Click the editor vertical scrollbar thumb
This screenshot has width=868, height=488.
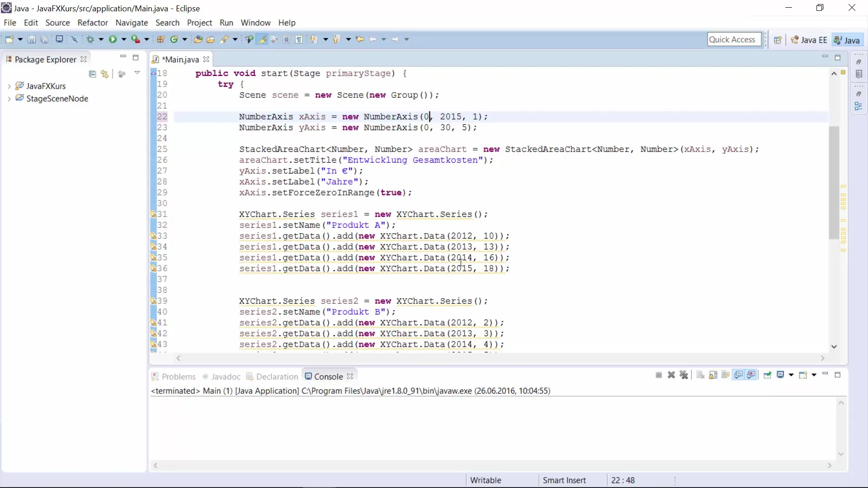(x=834, y=183)
